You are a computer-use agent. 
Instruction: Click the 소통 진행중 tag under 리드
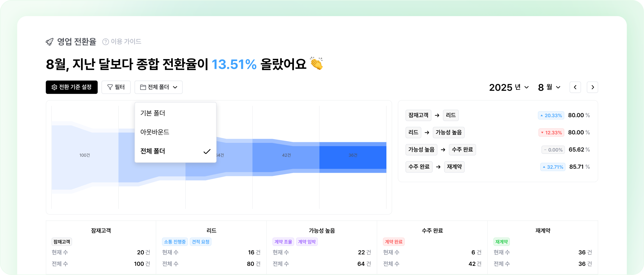[x=175, y=242]
